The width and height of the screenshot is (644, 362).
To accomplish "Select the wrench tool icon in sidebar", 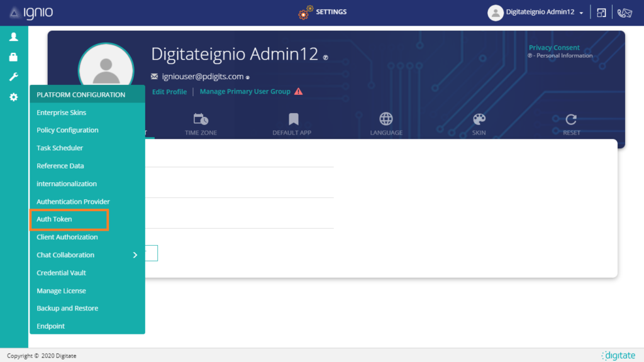I will click(x=13, y=77).
